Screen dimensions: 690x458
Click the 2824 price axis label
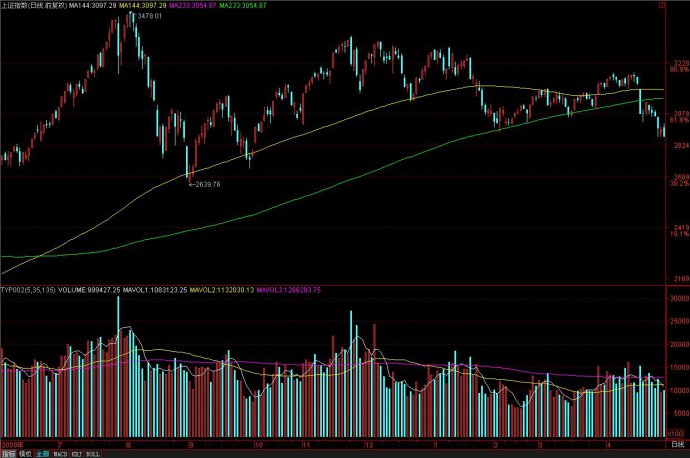pyautogui.click(x=682, y=146)
